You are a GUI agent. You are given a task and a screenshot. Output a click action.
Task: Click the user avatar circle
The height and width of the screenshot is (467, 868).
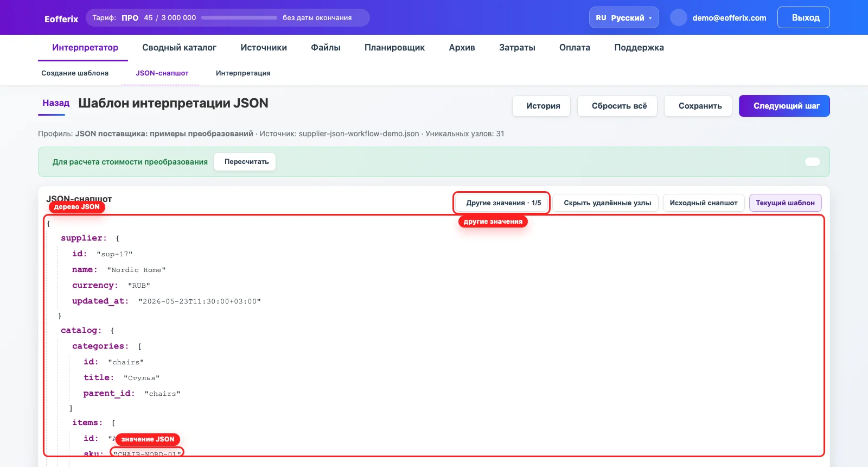(679, 17)
